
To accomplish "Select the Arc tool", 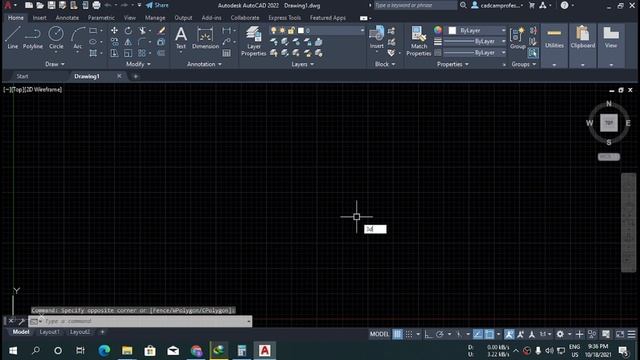I will [78, 38].
